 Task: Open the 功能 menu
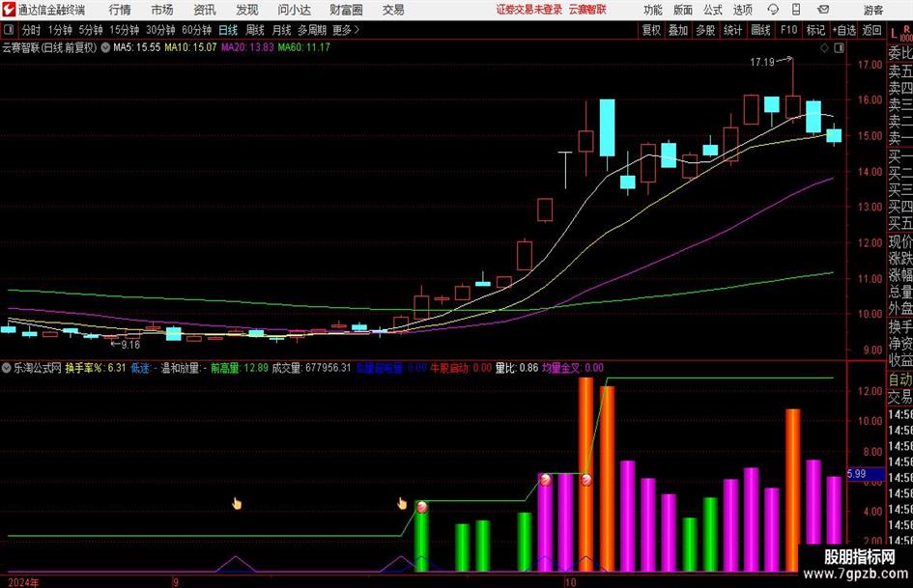point(653,10)
